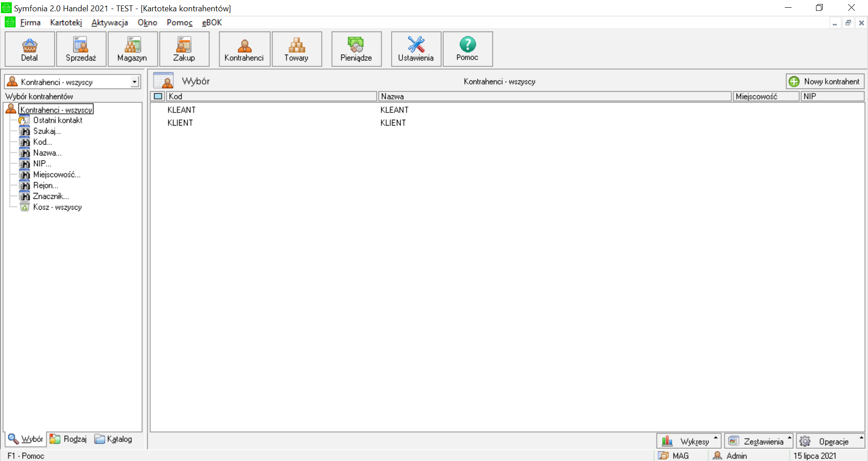This screenshot has height=461, width=868.
Task: Select the KLIENT row in the list
Action: coord(180,123)
